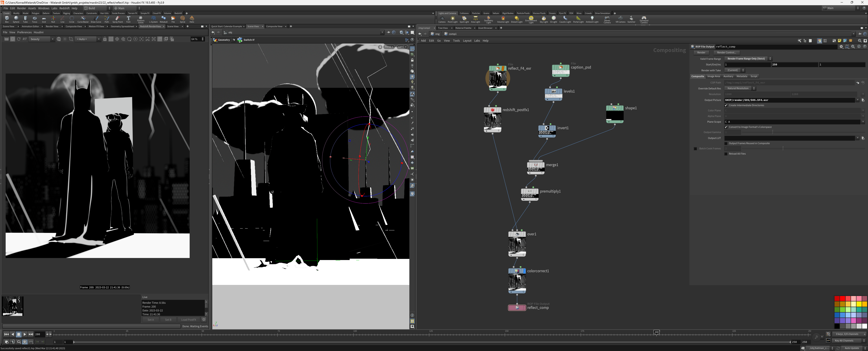This screenshot has width=868, height=351.
Task: Enable Output Frames Reused in Composite
Action: 726,143
